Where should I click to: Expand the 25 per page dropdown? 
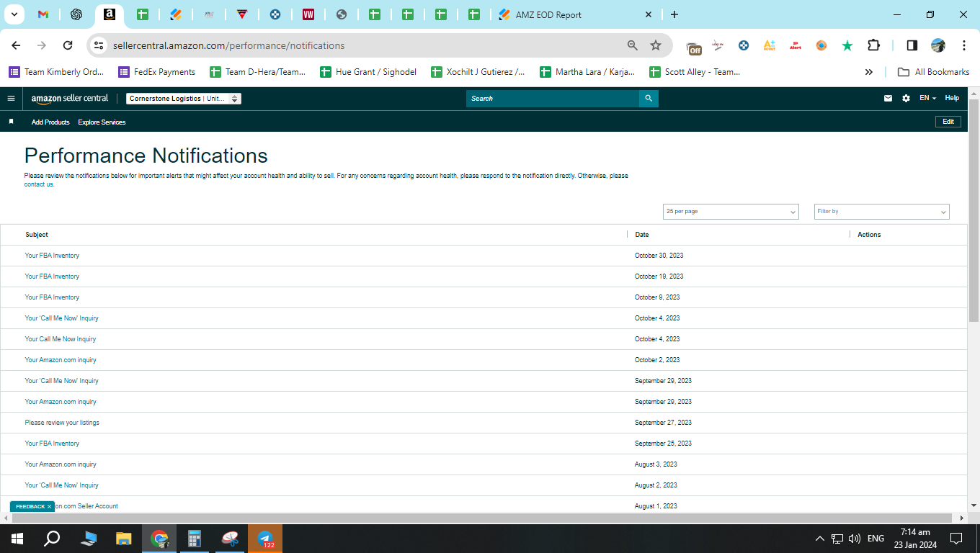pyautogui.click(x=731, y=212)
